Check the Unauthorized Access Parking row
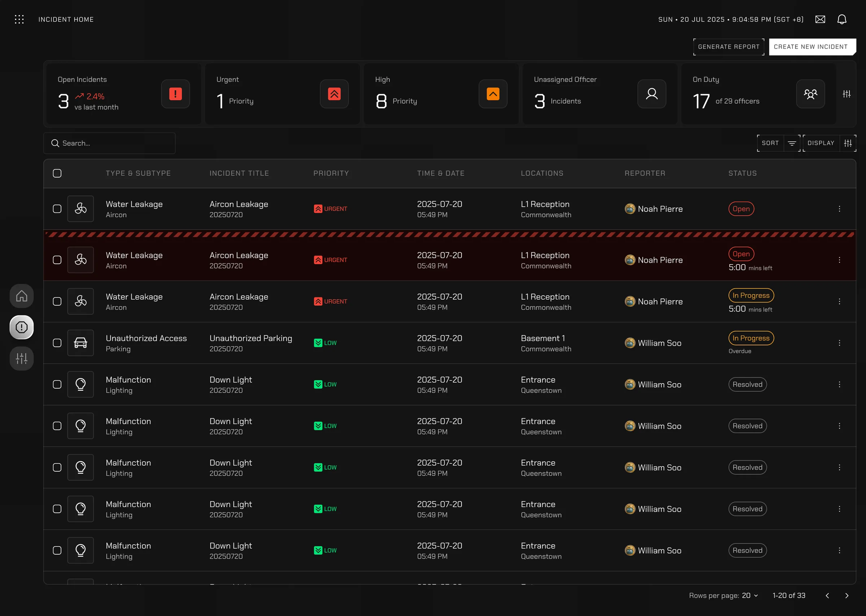Screen dimensions: 866x616 pos(57,343)
